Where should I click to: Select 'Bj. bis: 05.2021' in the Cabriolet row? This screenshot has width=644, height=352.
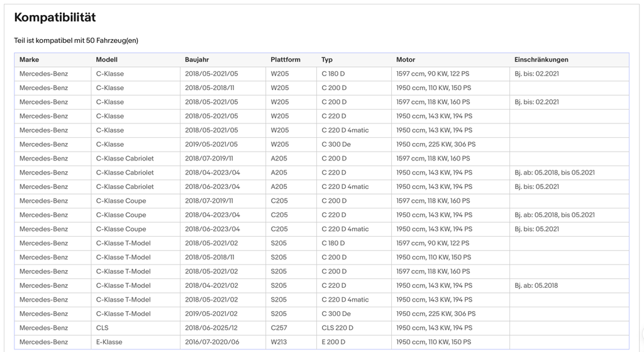pyautogui.click(x=536, y=186)
